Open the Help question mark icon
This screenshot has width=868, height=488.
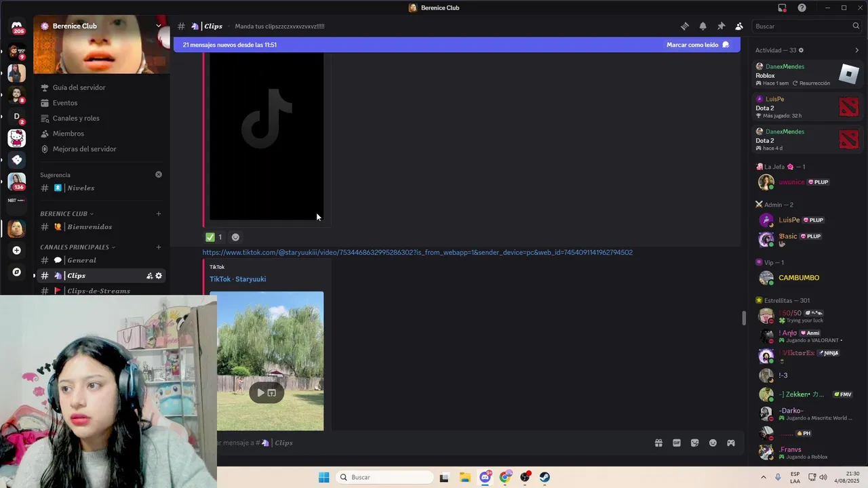click(x=802, y=7)
